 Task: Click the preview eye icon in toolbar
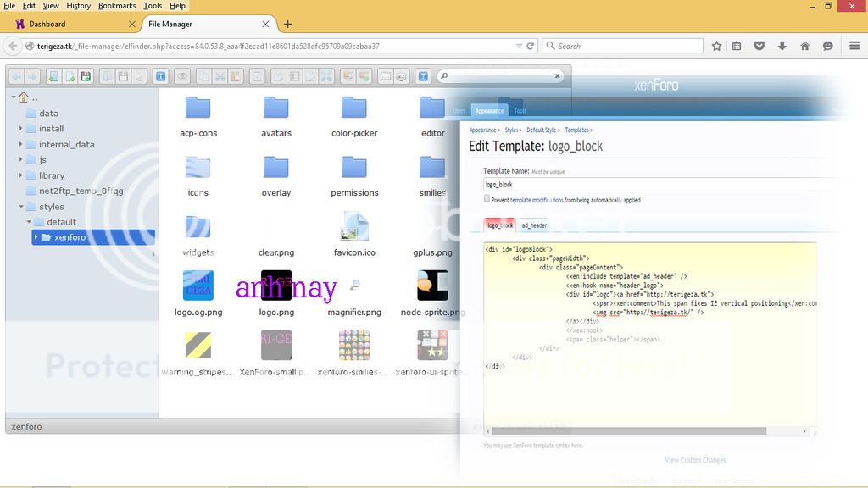pos(181,76)
